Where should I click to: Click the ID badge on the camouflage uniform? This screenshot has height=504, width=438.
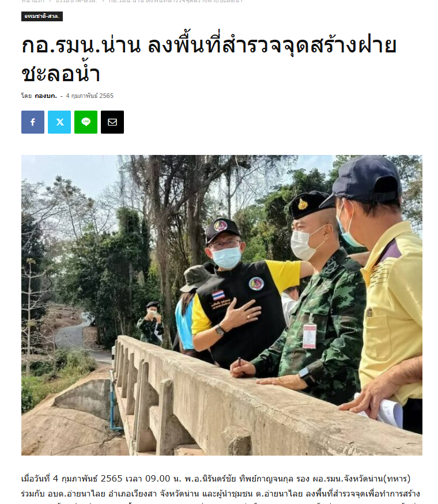pyautogui.click(x=309, y=336)
